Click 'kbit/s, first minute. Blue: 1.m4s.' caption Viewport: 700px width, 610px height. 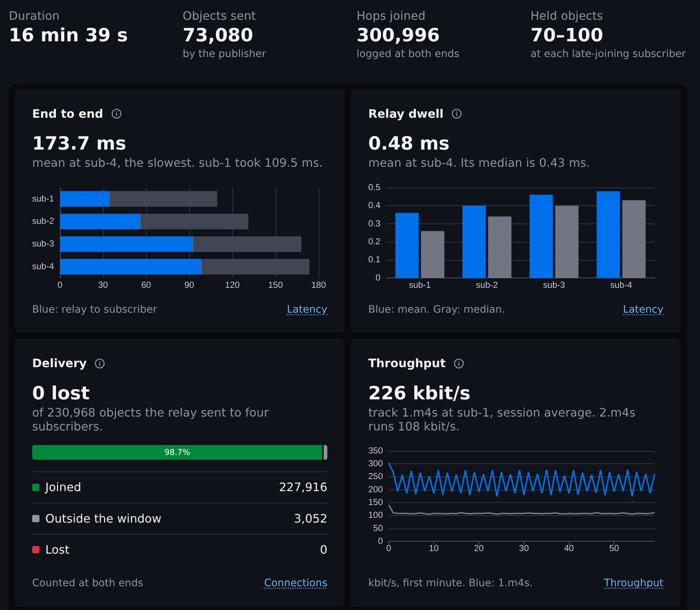pos(450,583)
